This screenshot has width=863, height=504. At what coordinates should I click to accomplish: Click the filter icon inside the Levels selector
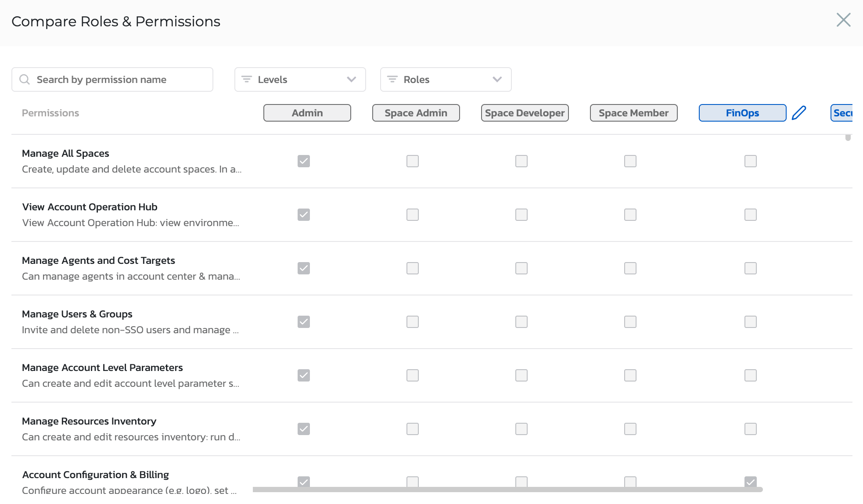[x=246, y=79]
